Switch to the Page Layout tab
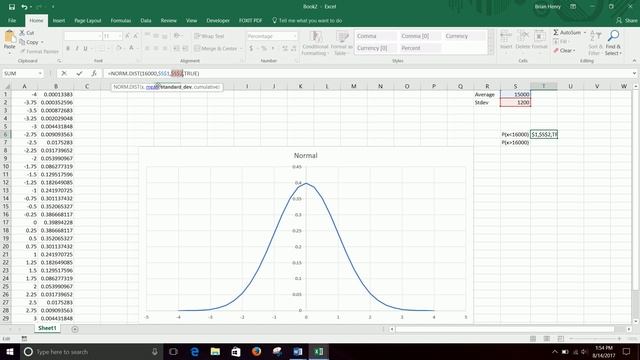Image resolution: width=640 pixels, height=360 pixels. [x=88, y=20]
